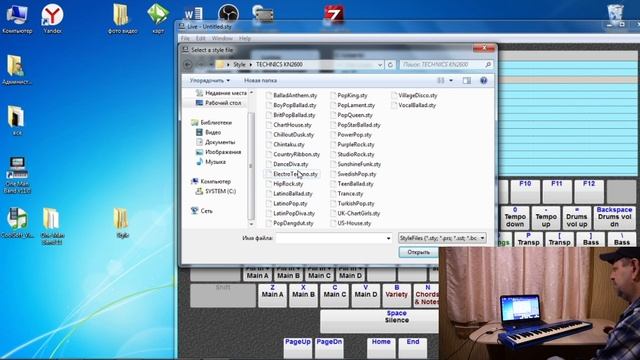Select SYSTEM (C:) drive in navigation pane

point(216,191)
